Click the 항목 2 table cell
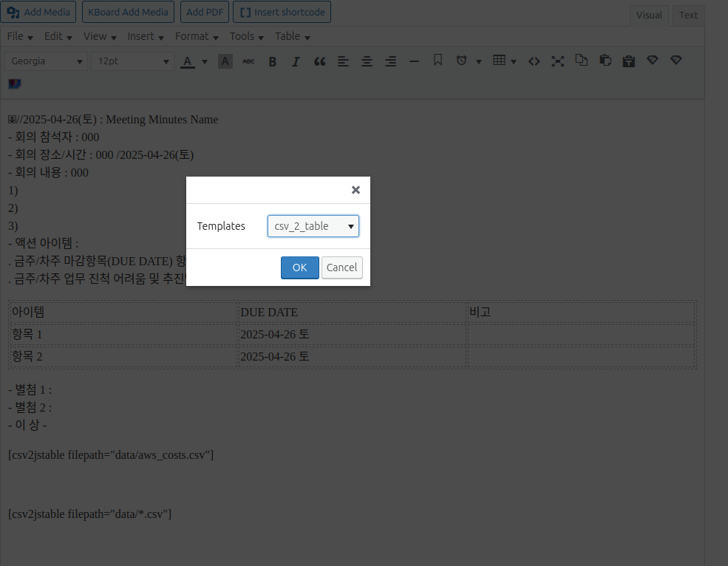The image size is (728, 566). tap(123, 357)
